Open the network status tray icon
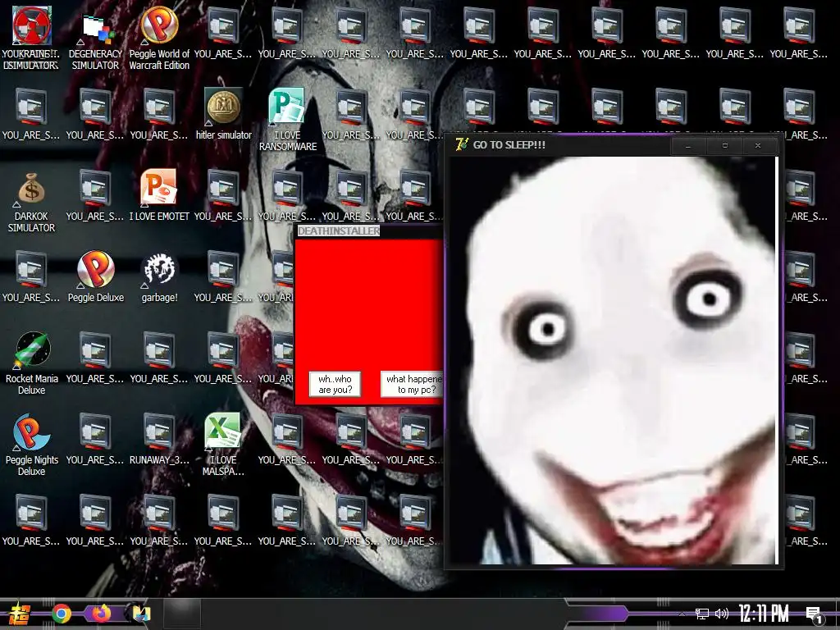 point(702,614)
